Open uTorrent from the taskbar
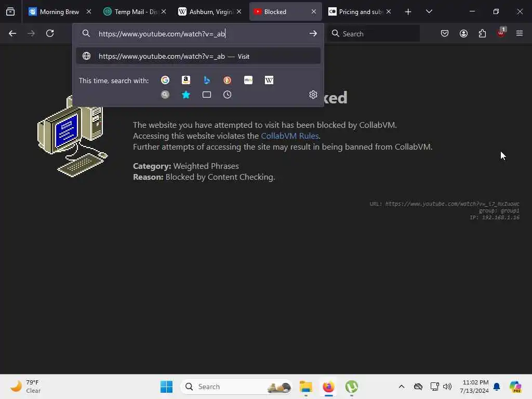Viewport: 532px width, 399px height. pos(352,387)
